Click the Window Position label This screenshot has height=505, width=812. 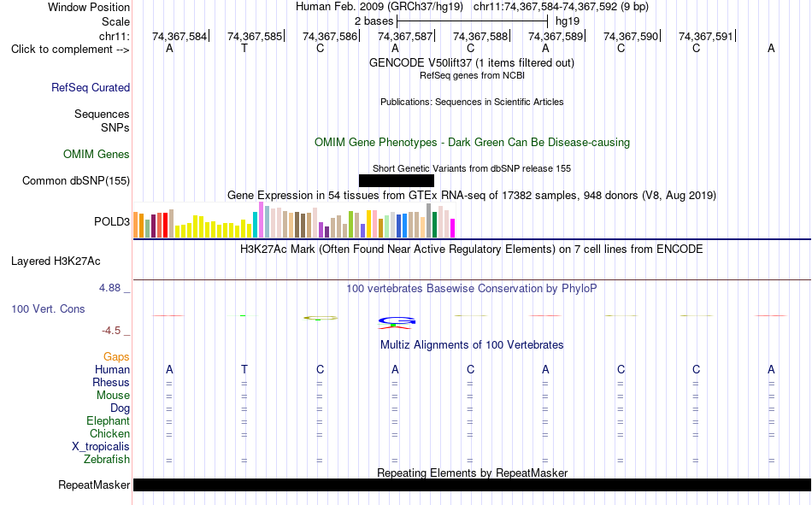point(89,7)
